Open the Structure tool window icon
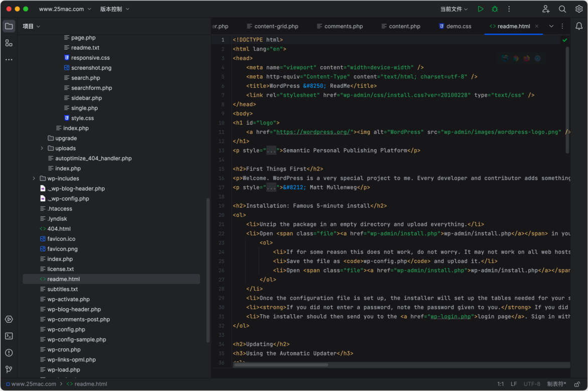The height and width of the screenshot is (391, 588). (x=9, y=43)
